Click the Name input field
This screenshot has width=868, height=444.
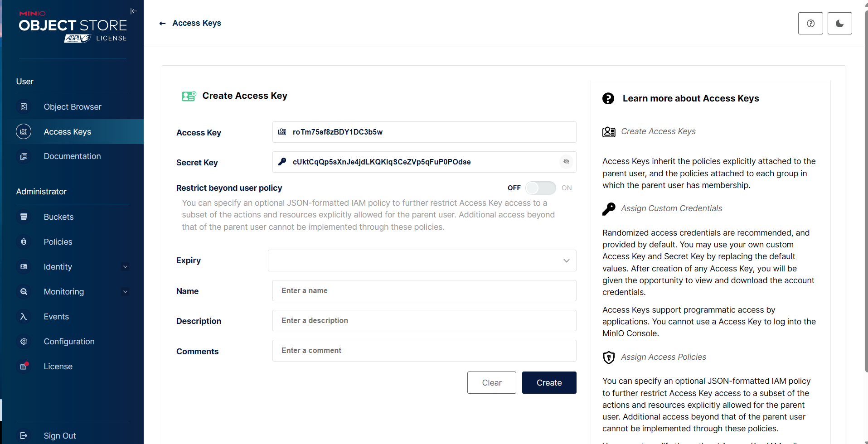424,291
